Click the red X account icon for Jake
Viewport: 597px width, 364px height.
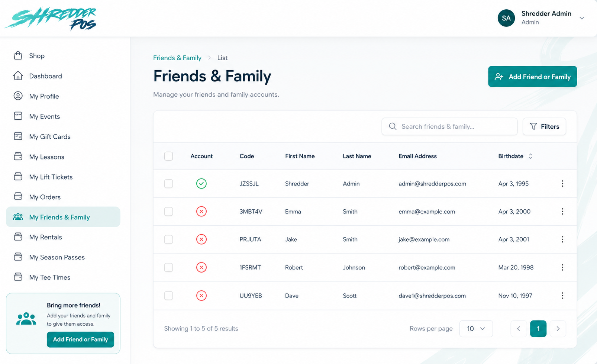point(201,239)
